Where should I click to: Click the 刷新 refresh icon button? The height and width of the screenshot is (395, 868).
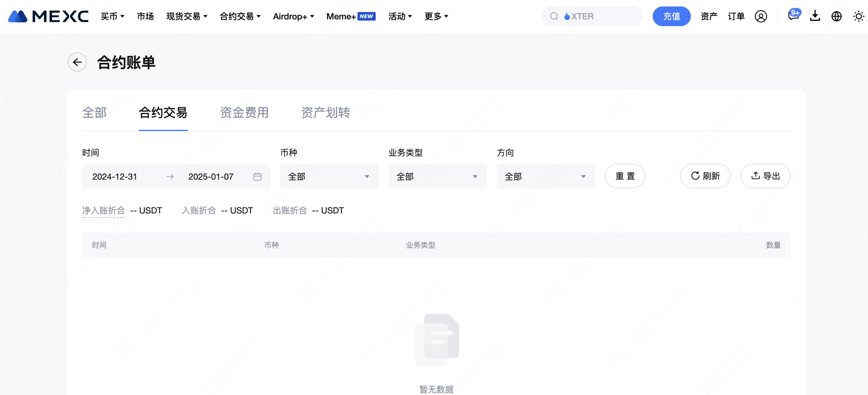tap(705, 176)
